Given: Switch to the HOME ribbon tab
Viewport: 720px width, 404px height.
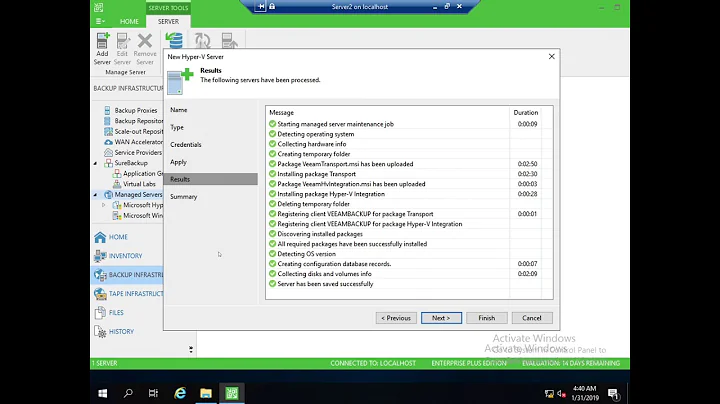Looking at the screenshot, I should coord(129,22).
